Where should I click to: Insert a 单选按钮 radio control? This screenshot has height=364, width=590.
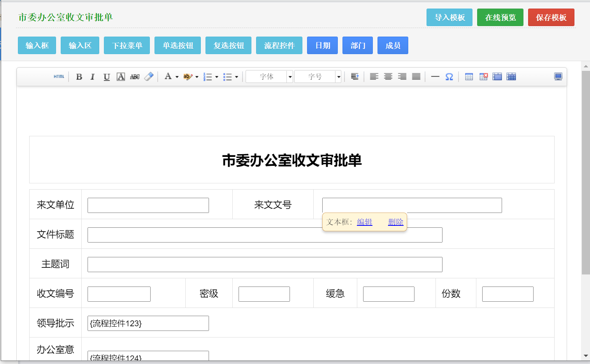(177, 46)
